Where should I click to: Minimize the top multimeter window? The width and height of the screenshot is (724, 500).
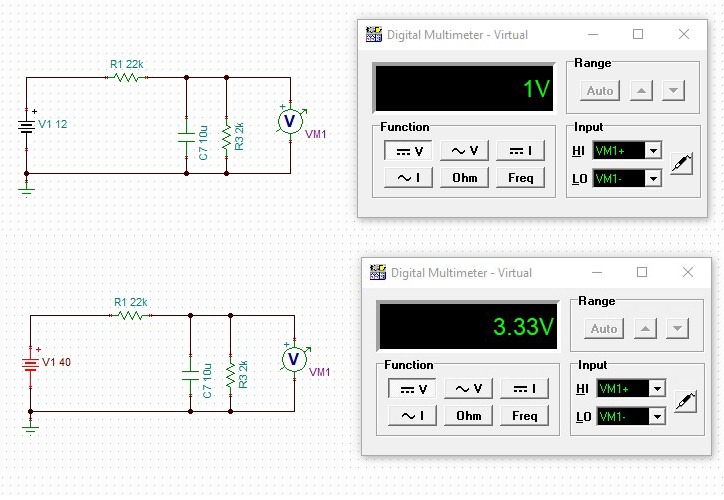point(593,34)
